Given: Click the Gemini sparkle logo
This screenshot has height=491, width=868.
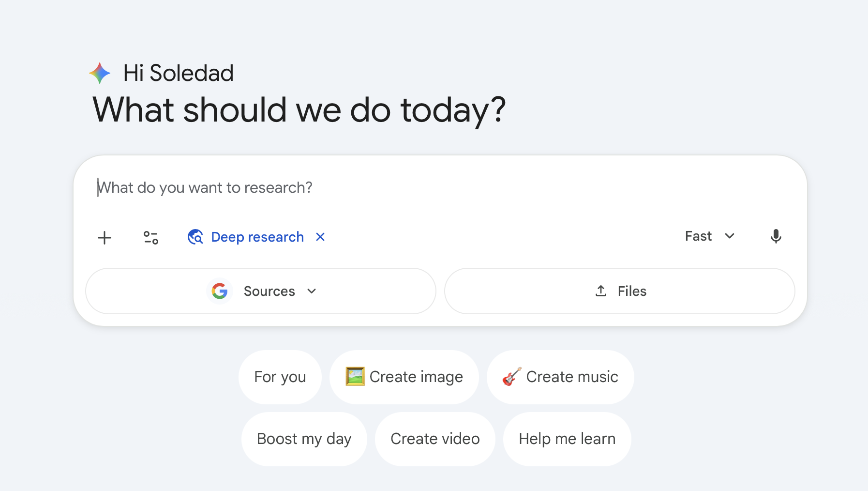Looking at the screenshot, I should pyautogui.click(x=100, y=73).
